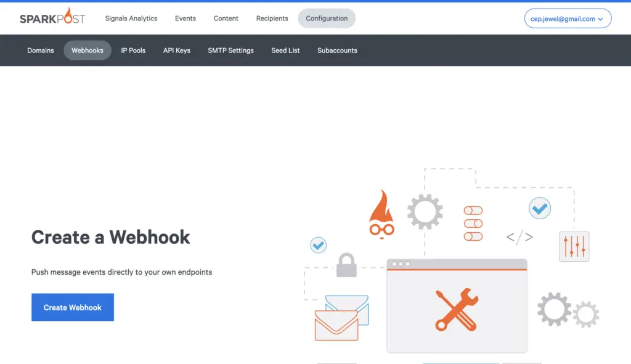Select the Webhooks tab

point(88,51)
